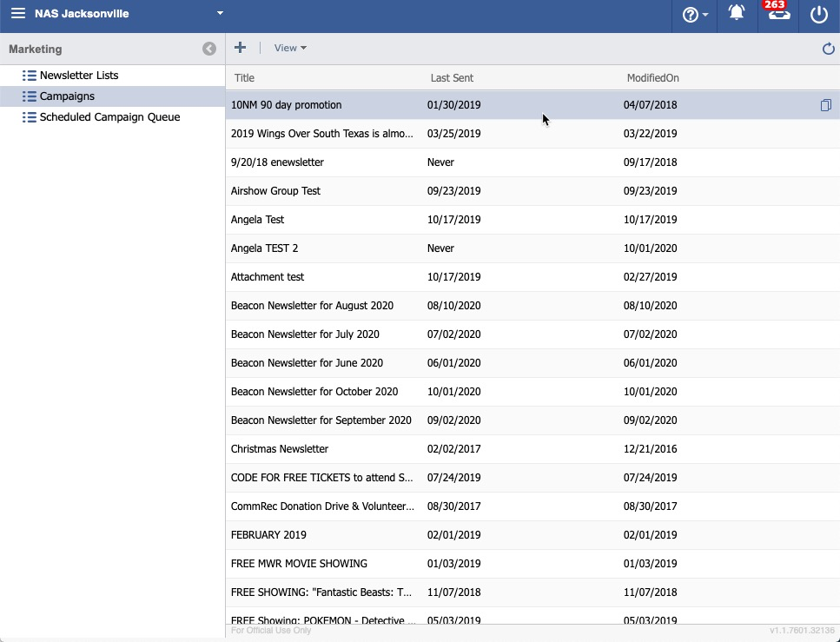
Task: Collapse the Marketing sidebar panel
Action: (x=209, y=49)
